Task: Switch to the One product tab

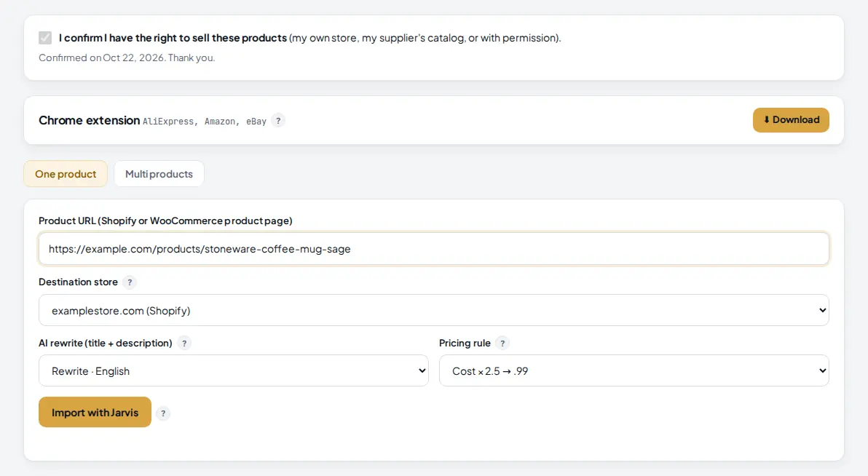Action: point(66,174)
